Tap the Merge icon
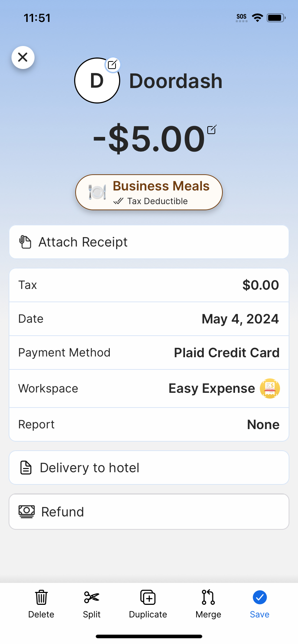This screenshot has height=644, width=298. [x=208, y=597]
